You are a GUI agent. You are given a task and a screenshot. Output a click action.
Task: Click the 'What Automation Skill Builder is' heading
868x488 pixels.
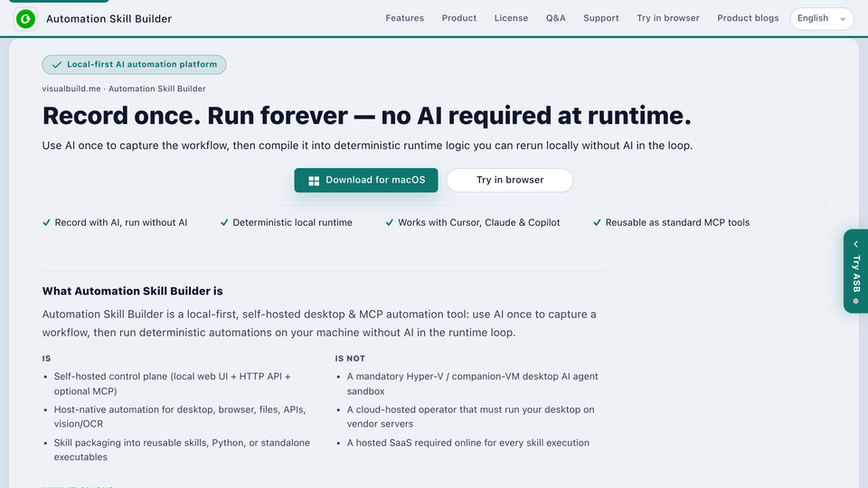tap(132, 291)
